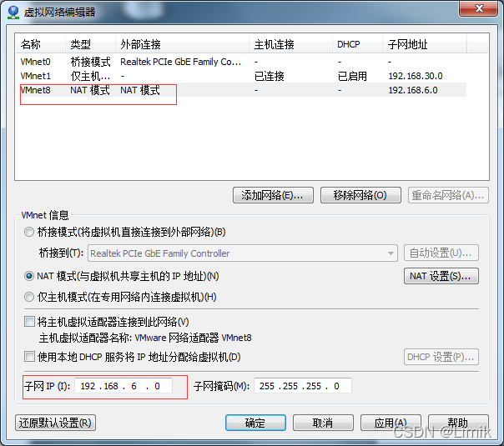Viewport: 504px width, 446px height.
Task: Open the 桥接到 Realtek adapter dropdown
Action: click(x=243, y=253)
